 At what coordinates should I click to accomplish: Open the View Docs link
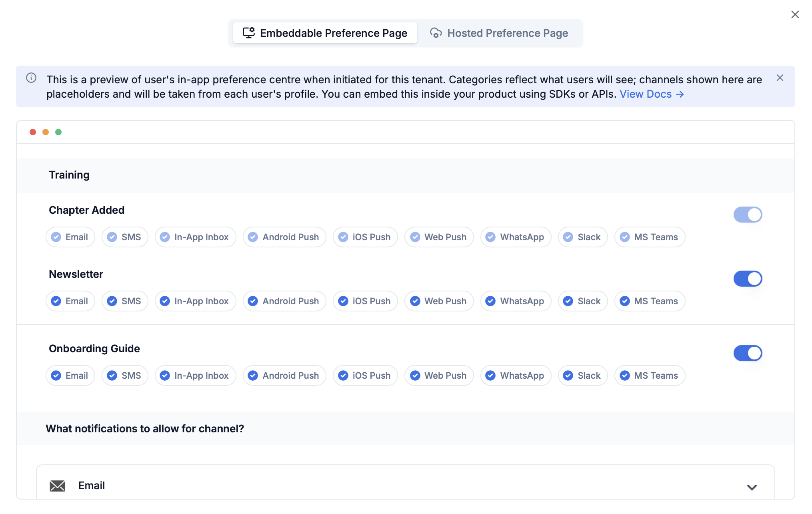(645, 94)
